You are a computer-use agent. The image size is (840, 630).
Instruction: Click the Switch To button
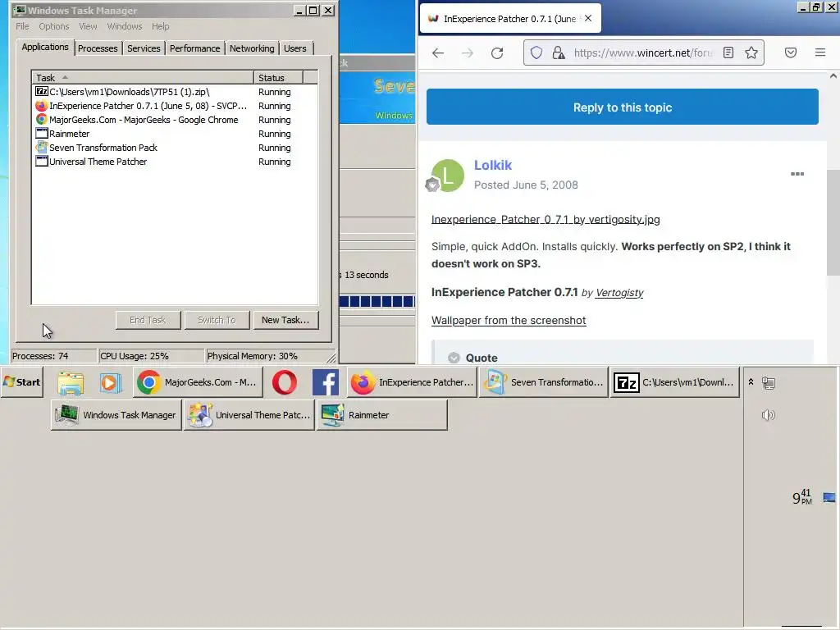click(x=217, y=320)
